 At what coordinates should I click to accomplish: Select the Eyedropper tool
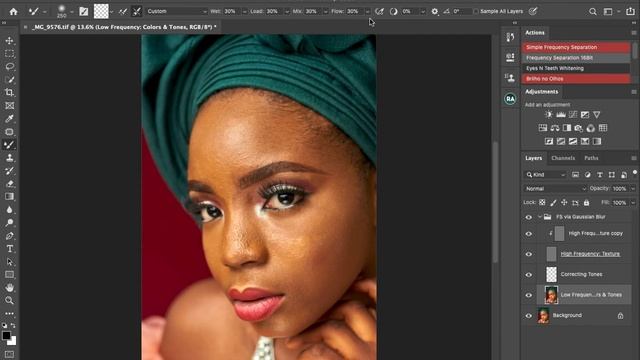(x=9, y=119)
